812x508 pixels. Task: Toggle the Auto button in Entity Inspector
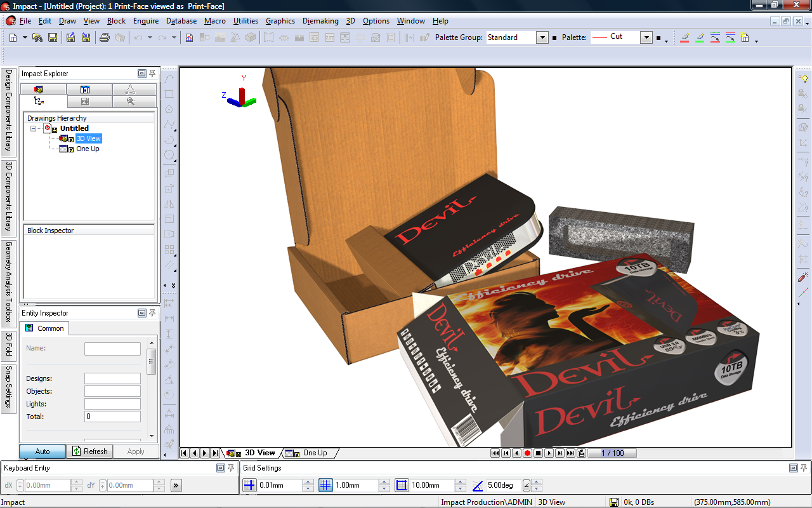point(43,451)
